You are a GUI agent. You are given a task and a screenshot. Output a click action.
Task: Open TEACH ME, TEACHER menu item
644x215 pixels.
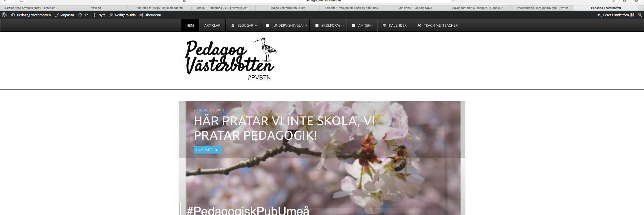pyautogui.click(x=438, y=25)
